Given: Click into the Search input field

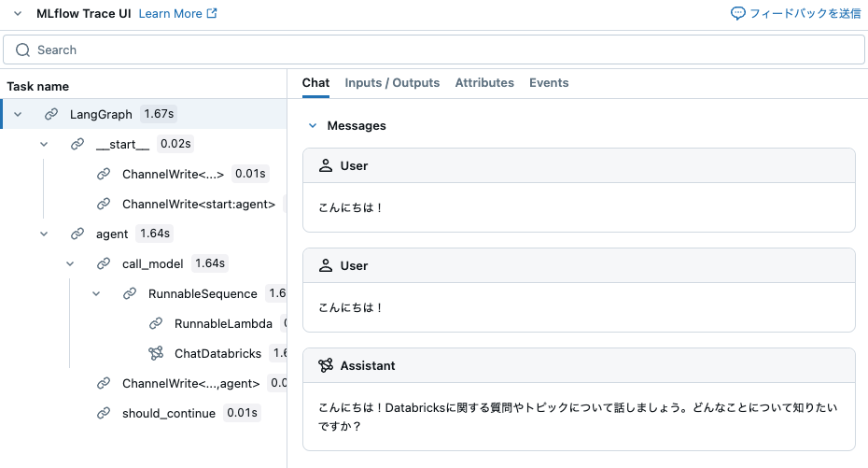Looking at the screenshot, I should point(434,50).
